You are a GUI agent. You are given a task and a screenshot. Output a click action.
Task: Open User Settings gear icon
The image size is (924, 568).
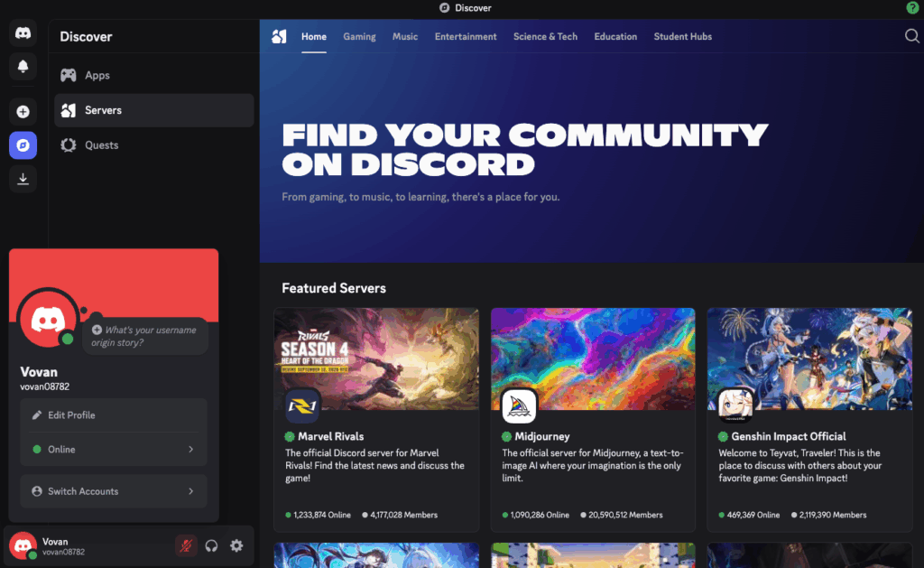point(237,545)
